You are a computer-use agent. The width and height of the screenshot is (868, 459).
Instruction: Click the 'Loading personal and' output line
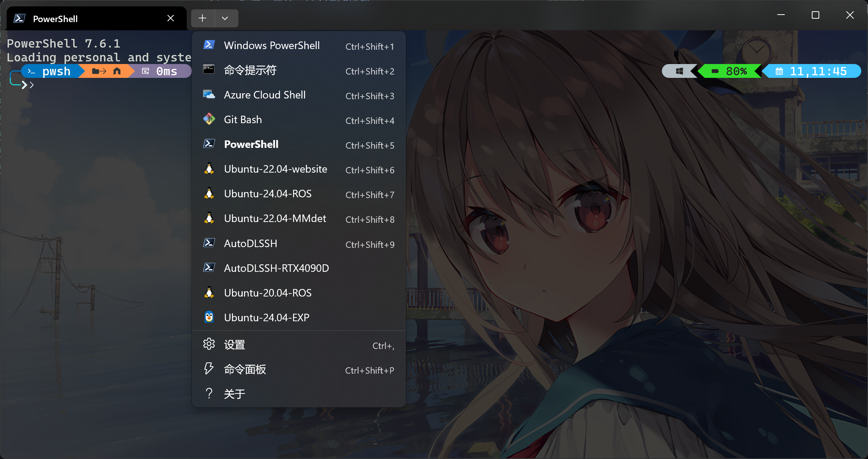point(78,57)
